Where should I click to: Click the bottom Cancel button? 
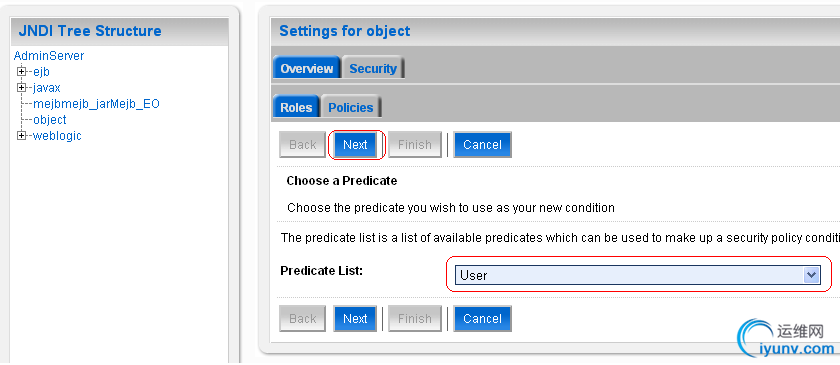click(x=482, y=319)
